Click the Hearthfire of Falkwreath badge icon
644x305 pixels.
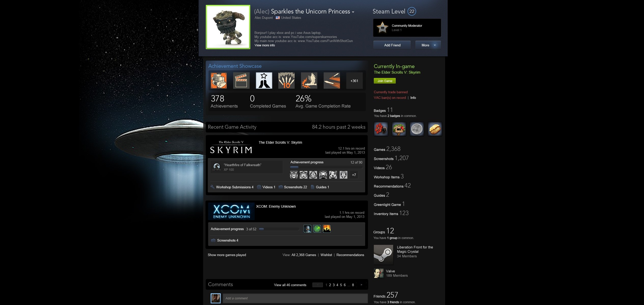217,167
